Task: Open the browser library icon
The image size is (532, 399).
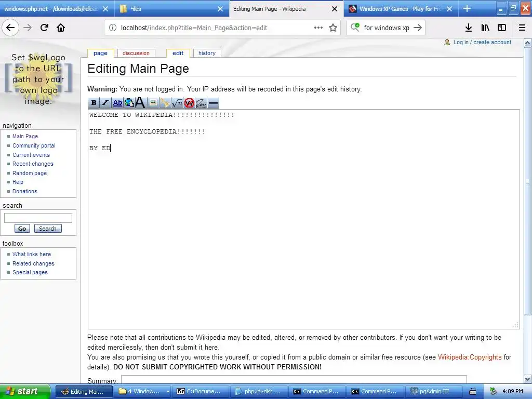Action: click(485, 28)
